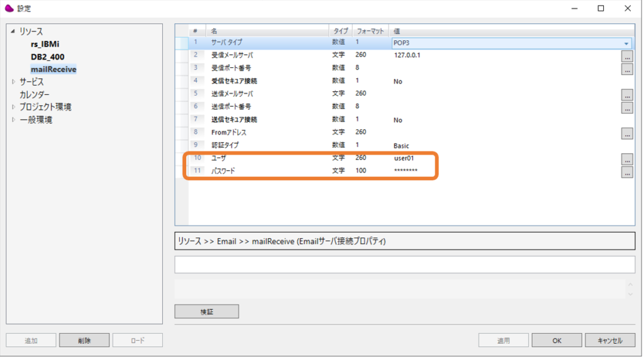Image resolution: width=644 pixels, height=357 pixels.
Task: Select mailReceive resource in tree
Action: pyautogui.click(x=53, y=69)
